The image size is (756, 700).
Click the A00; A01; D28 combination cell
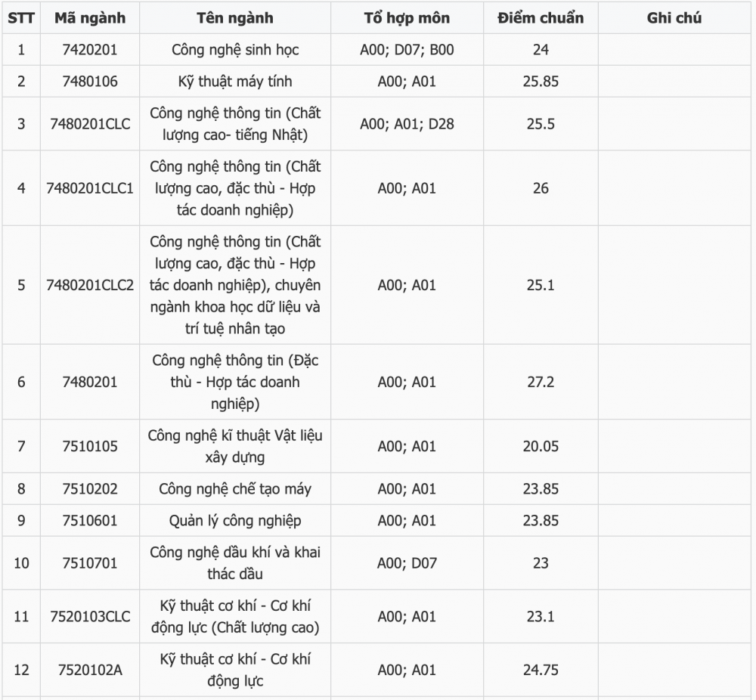[407, 124]
